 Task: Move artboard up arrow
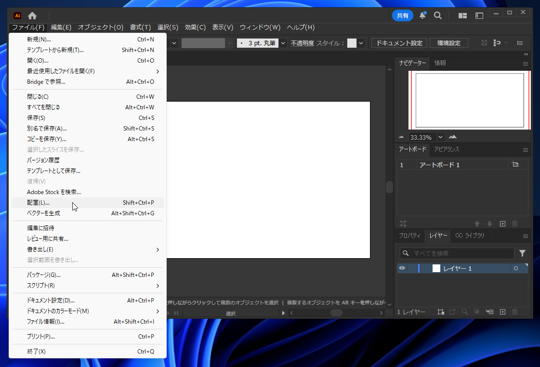pyautogui.click(x=477, y=224)
